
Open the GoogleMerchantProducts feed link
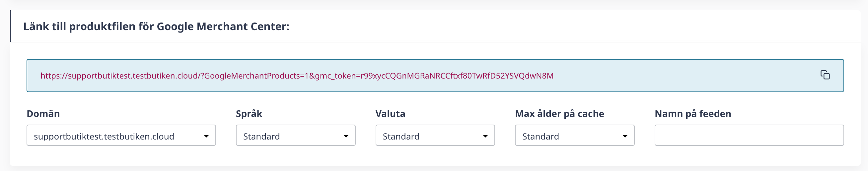click(x=297, y=76)
